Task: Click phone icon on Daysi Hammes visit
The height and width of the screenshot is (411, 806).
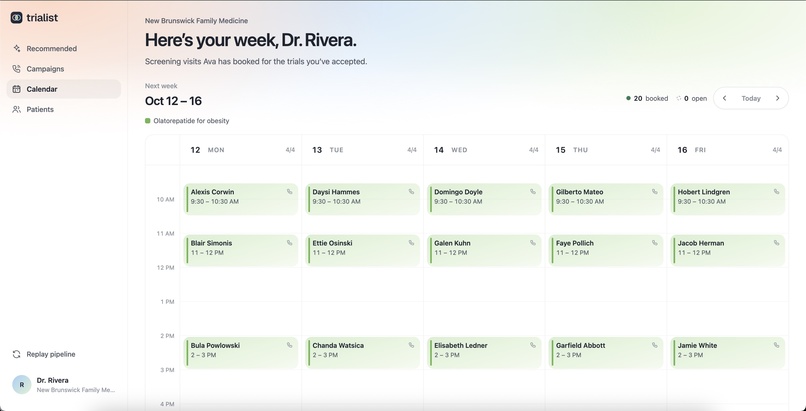Action: point(411,192)
